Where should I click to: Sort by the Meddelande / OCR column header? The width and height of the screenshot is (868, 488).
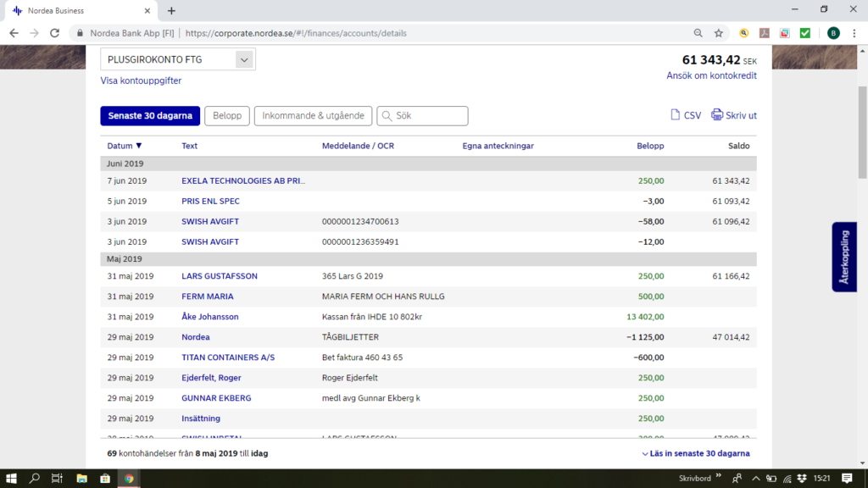tap(359, 146)
